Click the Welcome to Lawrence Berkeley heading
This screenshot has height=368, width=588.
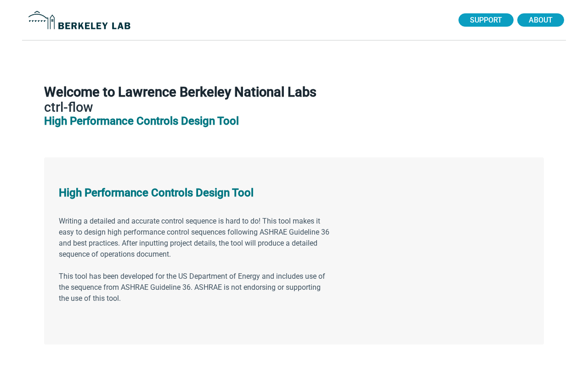coord(180,92)
